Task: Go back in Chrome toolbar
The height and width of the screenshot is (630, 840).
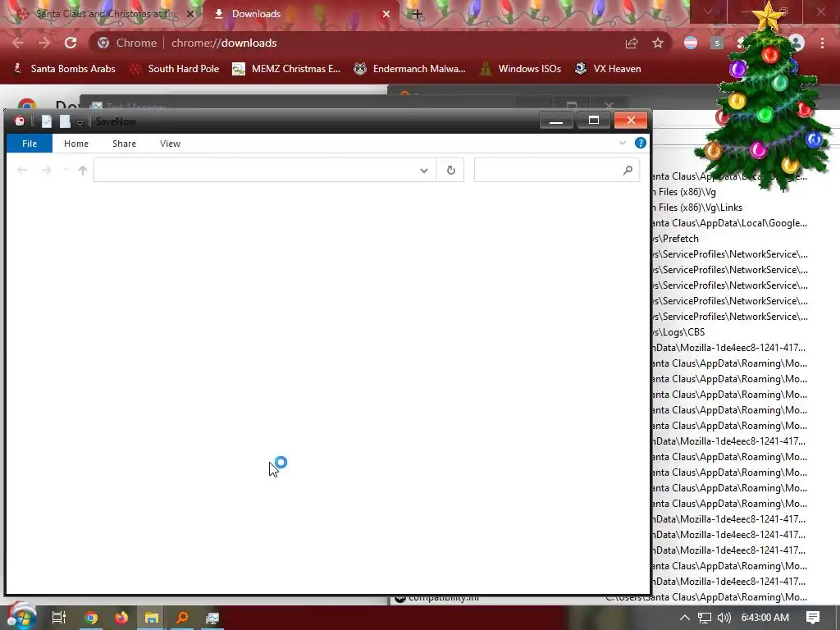Action: [18, 43]
